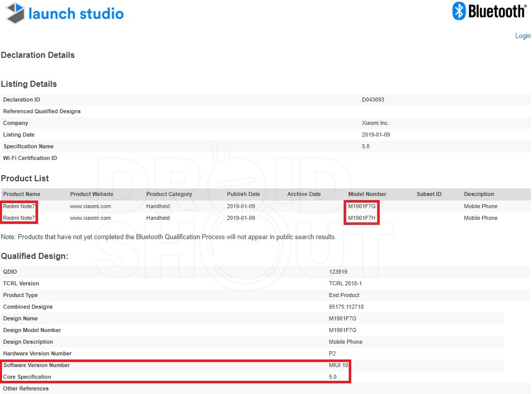The width and height of the screenshot is (532, 394).
Task: Select Mobile Phone description in M1901F7H row
Action: 480,218
